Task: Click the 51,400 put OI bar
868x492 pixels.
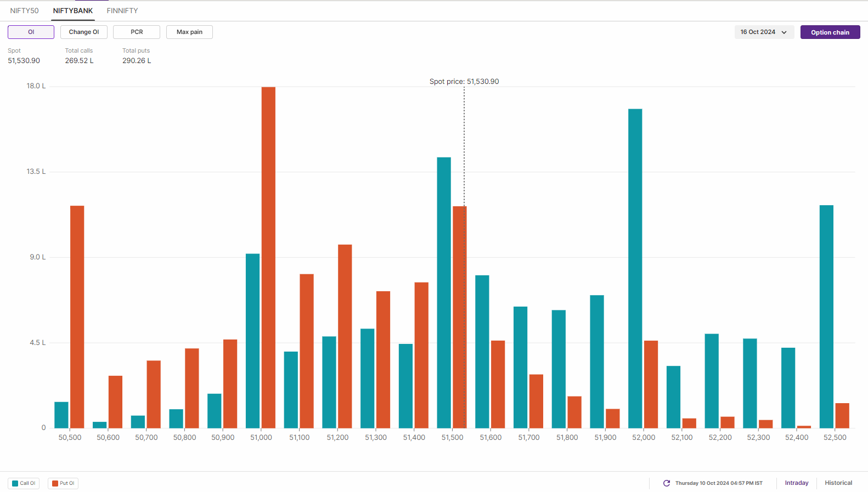Action: [421, 355]
